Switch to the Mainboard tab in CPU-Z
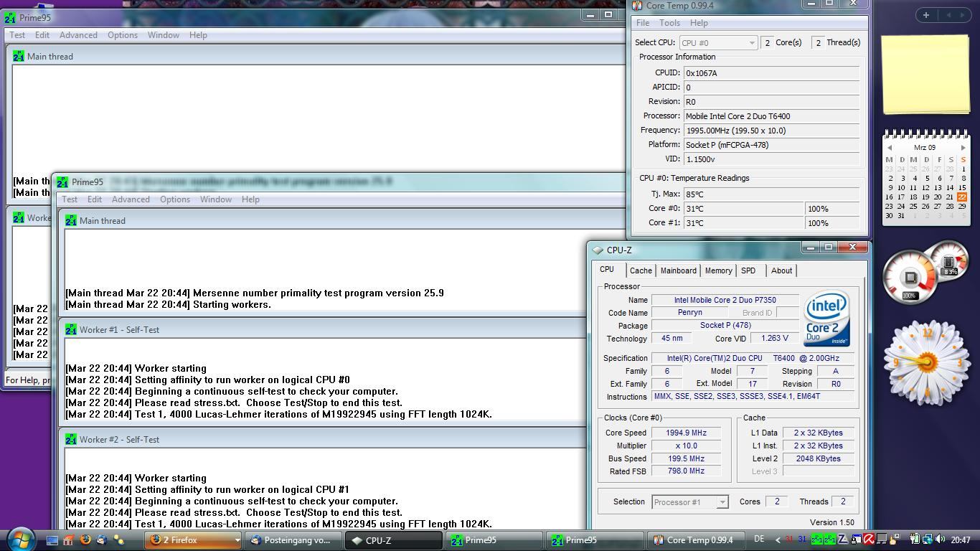 678,270
